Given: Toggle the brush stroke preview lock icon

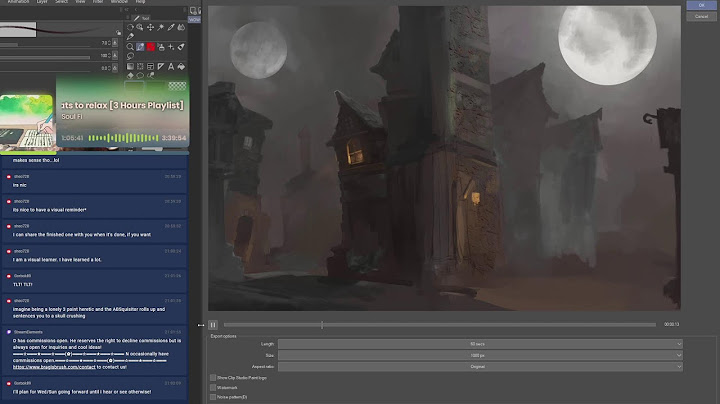Looking at the screenshot, I should [118, 33].
